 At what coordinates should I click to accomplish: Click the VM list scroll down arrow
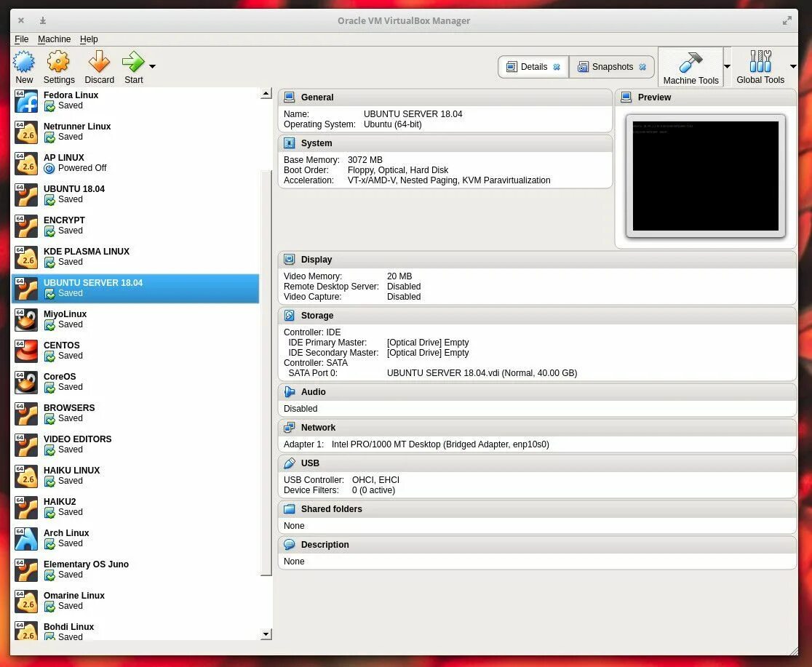coord(266,634)
